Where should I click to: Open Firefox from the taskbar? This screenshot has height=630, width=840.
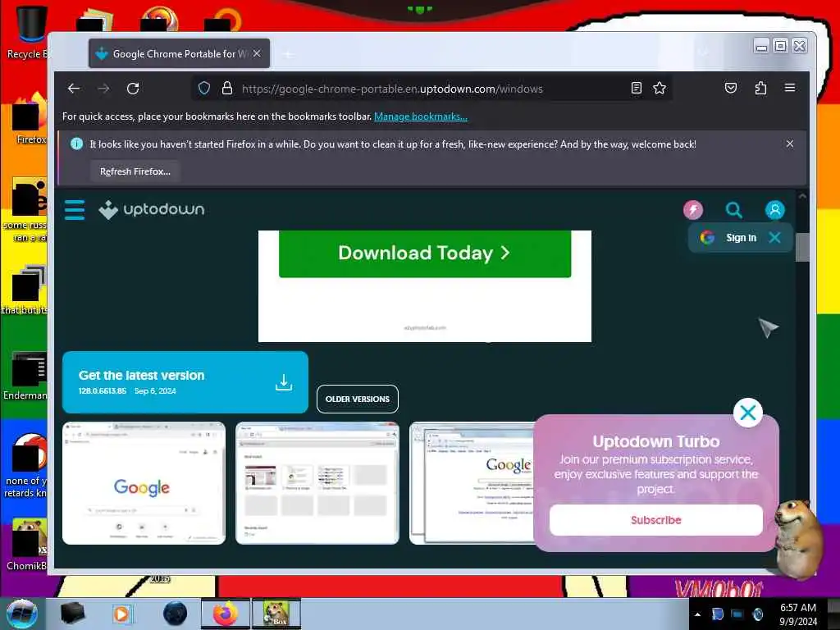pos(226,614)
